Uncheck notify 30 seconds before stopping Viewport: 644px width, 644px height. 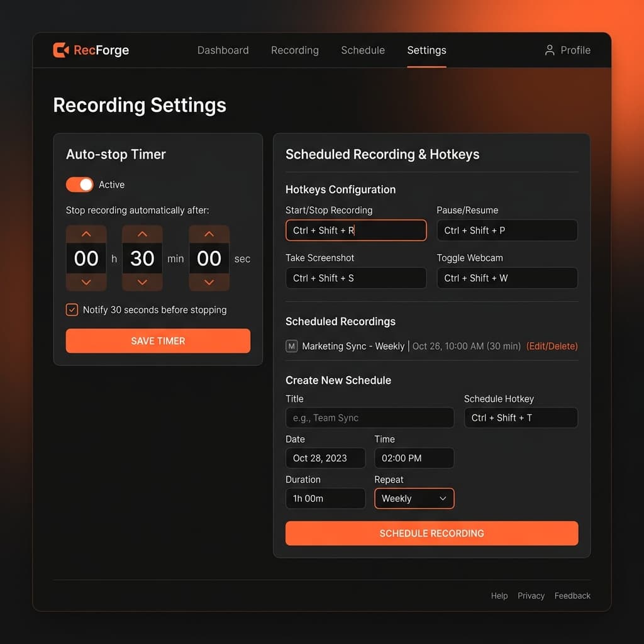[x=72, y=309]
